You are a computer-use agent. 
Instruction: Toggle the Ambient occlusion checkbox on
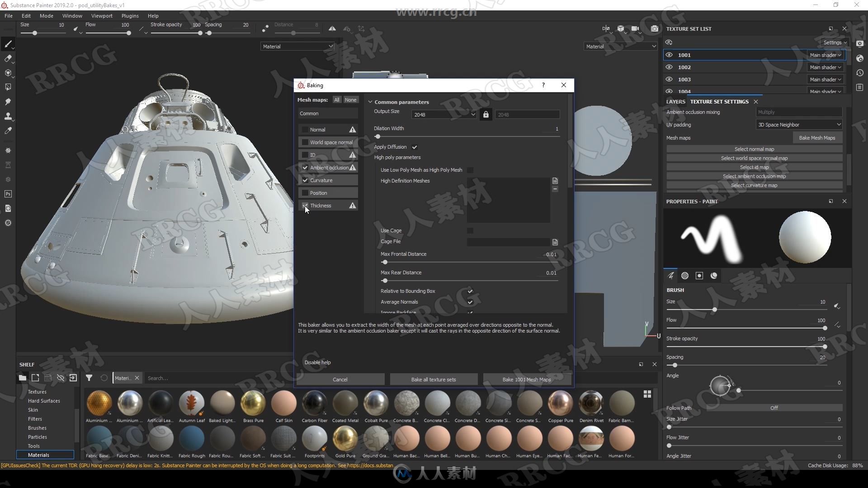pos(305,168)
